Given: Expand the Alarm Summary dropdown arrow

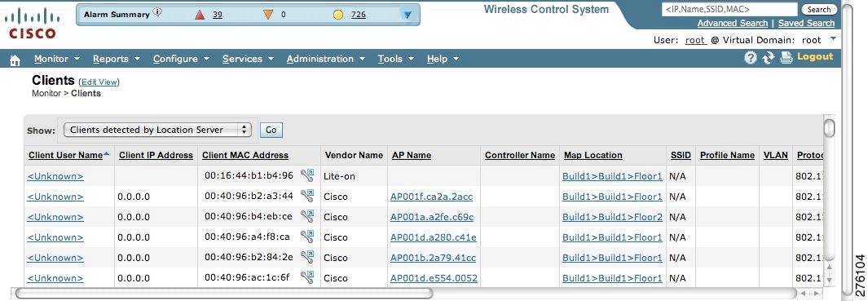Looking at the screenshot, I should click(408, 15).
